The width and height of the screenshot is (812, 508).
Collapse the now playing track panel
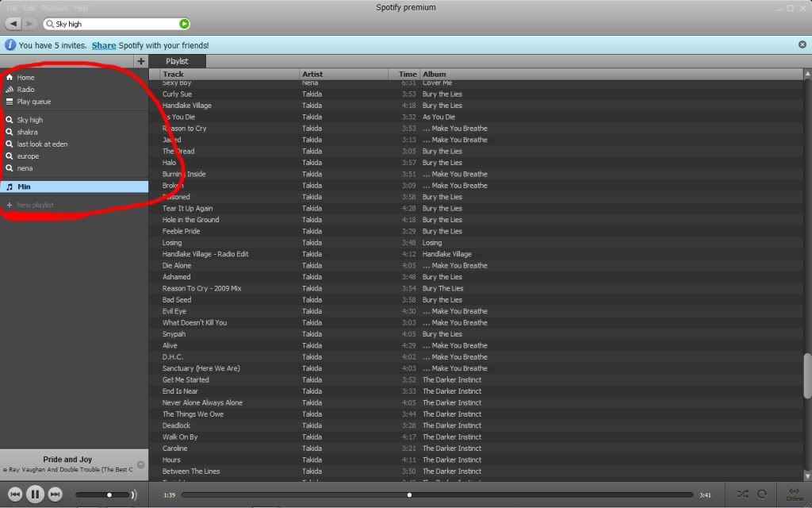point(140,464)
